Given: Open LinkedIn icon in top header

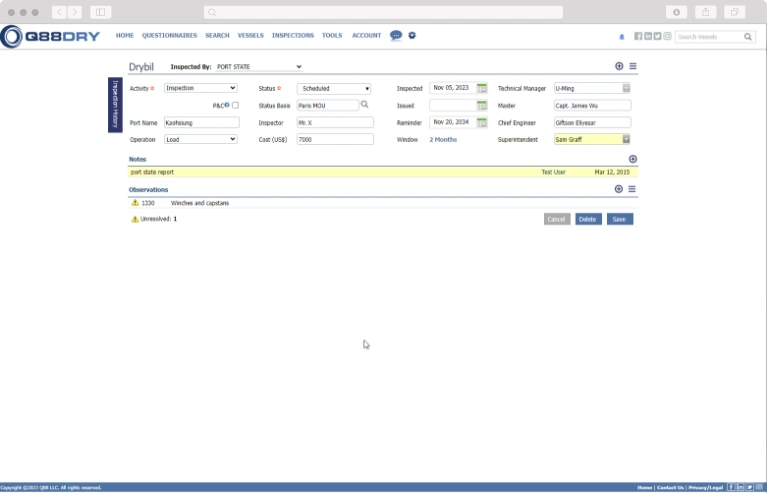Looking at the screenshot, I should (648, 36).
